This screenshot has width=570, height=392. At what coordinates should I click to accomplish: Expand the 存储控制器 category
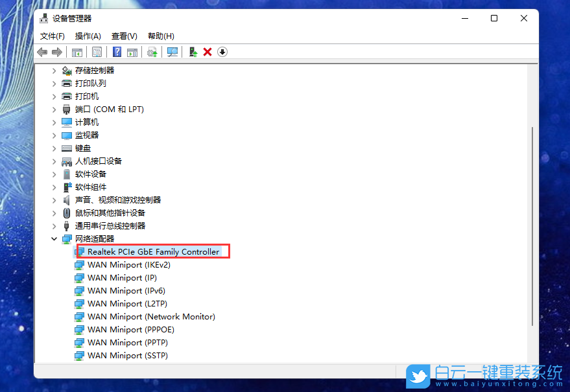(54, 70)
